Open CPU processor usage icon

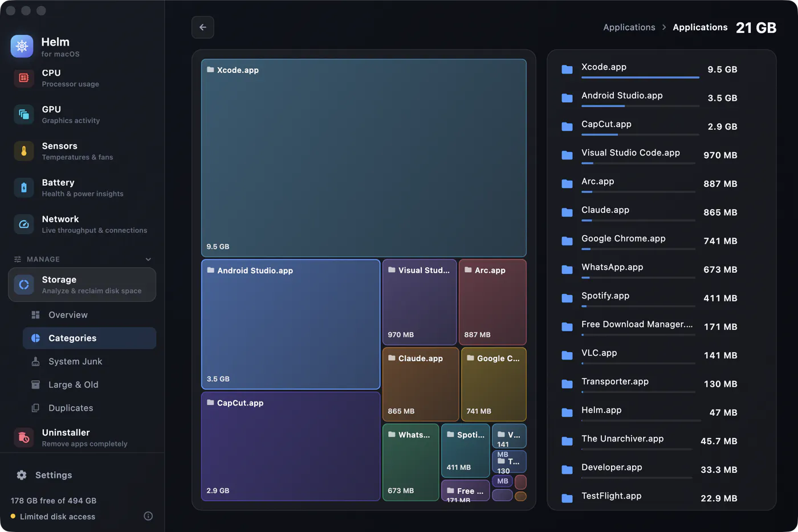coord(24,78)
